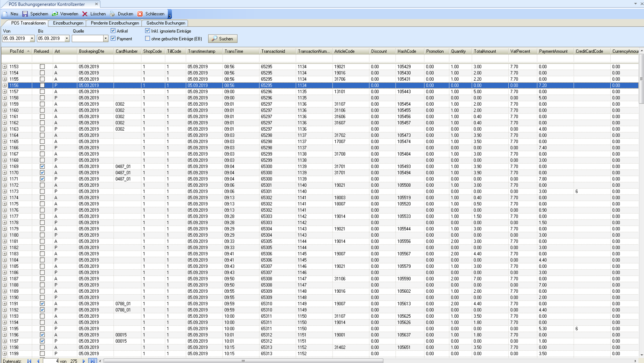Click the Verwerfen discard icon
Image resolution: width=644 pixels, height=363 pixels.
pyautogui.click(x=55, y=14)
